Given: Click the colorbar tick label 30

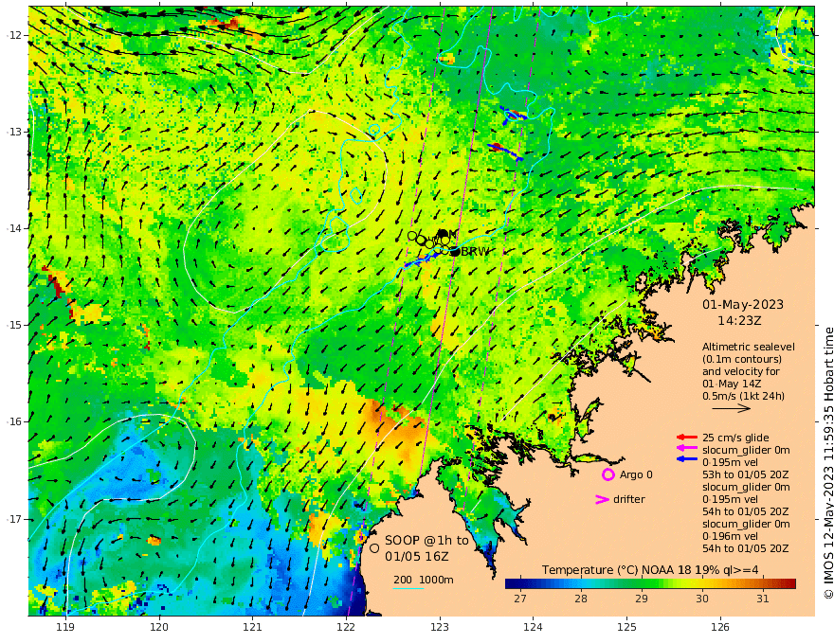Looking at the screenshot, I should [x=702, y=599].
